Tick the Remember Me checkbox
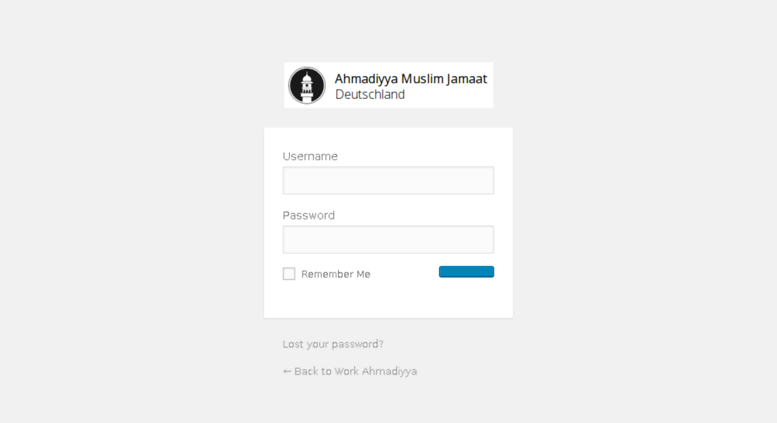Viewport: 777px width, 423px height. coord(289,274)
